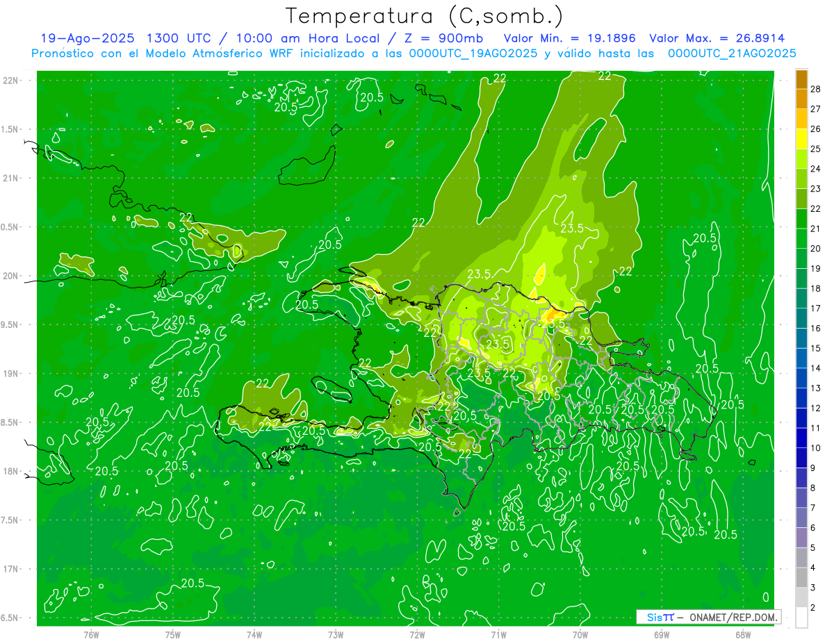
Task: Click purple legend band between 6 and 7
Action: click(801, 518)
